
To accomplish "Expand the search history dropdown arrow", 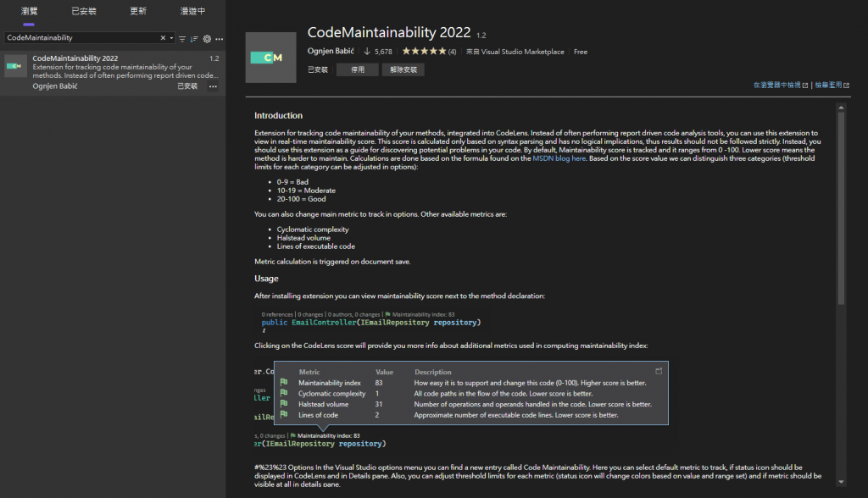I will coord(171,38).
